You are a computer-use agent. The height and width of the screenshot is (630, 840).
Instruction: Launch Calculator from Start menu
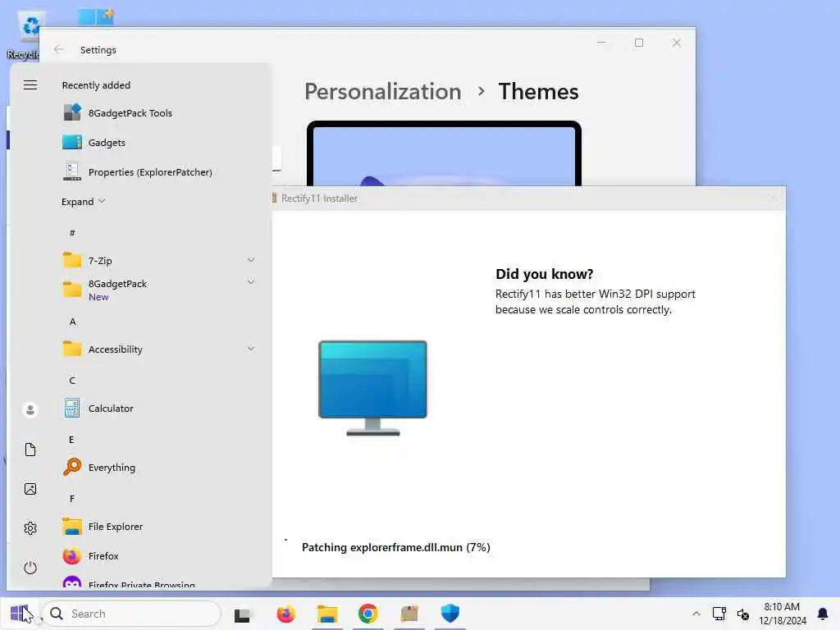[x=160, y=409]
